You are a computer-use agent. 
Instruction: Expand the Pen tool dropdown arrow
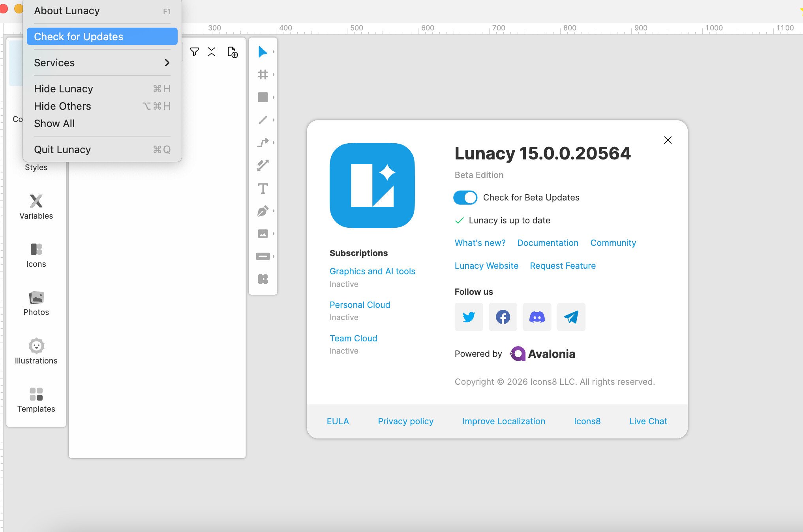[273, 211]
